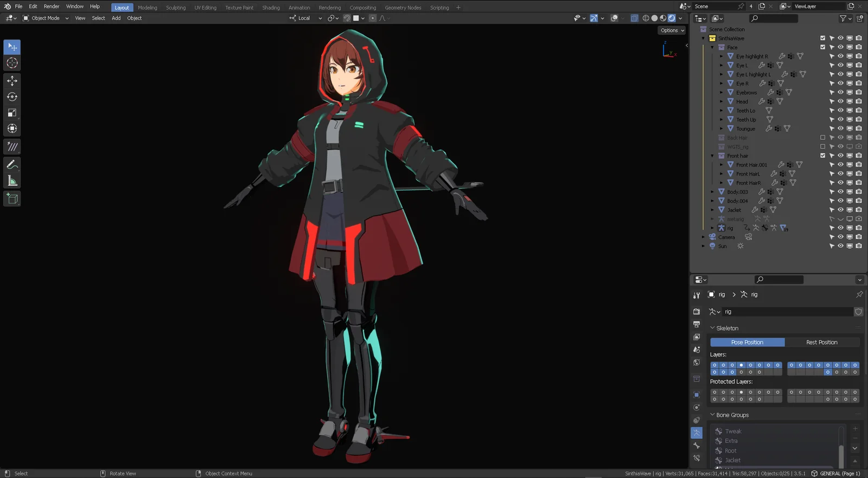Open the World properties tab
The width and height of the screenshot is (868, 478).
[x=697, y=363]
